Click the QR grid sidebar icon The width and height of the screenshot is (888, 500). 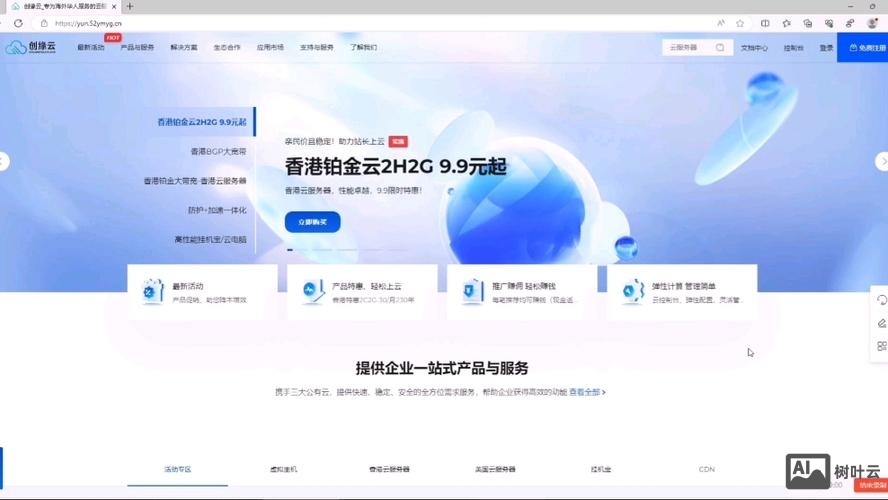(x=881, y=346)
